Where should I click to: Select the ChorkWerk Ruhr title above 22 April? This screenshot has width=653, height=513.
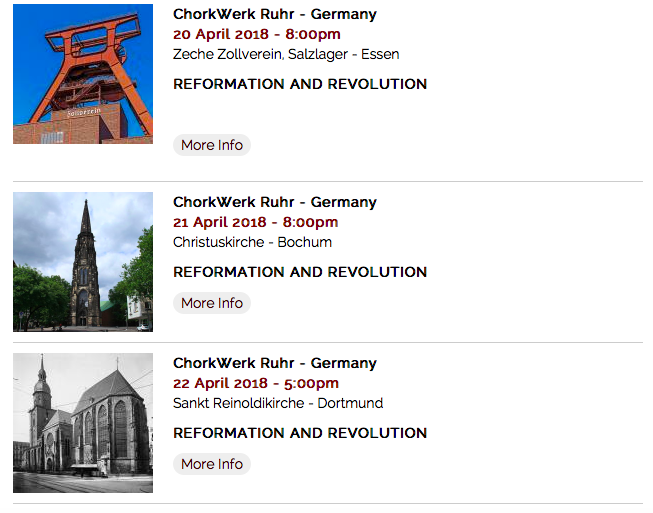[x=275, y=363]
